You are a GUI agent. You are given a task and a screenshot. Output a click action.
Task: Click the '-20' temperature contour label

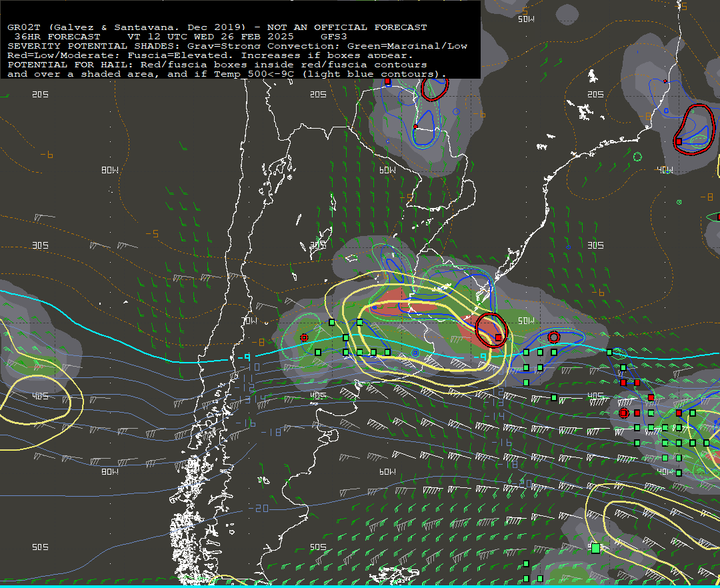pyautogui.click(x=259, y=508)
